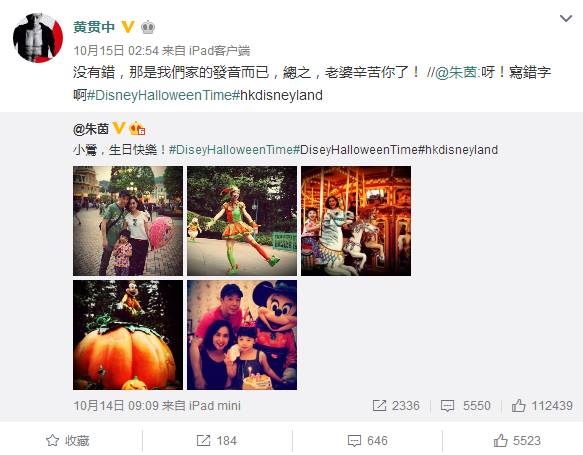Open the post options chevron menu

click(566, 18)
